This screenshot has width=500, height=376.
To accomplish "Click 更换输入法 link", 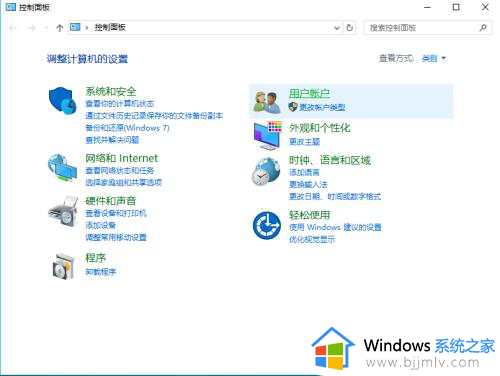I will (308, 185).
